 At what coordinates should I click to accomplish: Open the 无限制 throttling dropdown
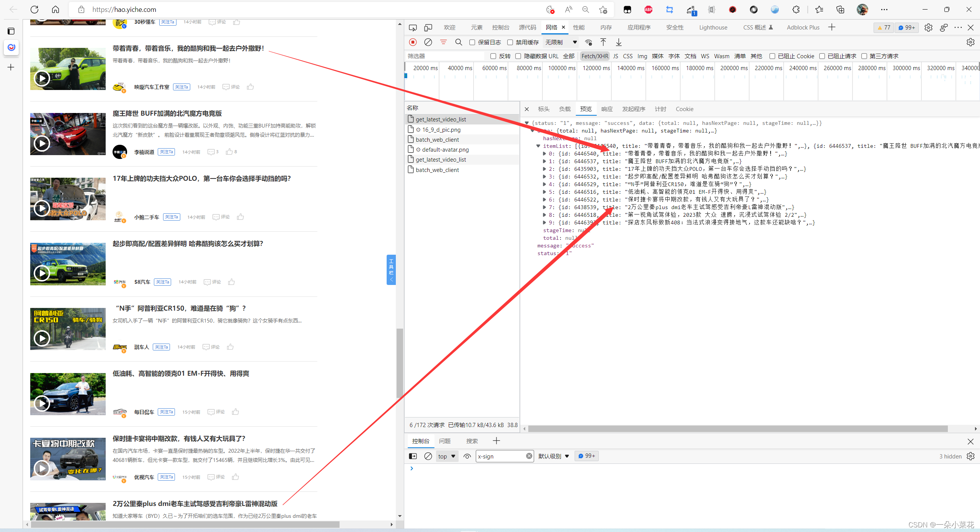point(561,42)
